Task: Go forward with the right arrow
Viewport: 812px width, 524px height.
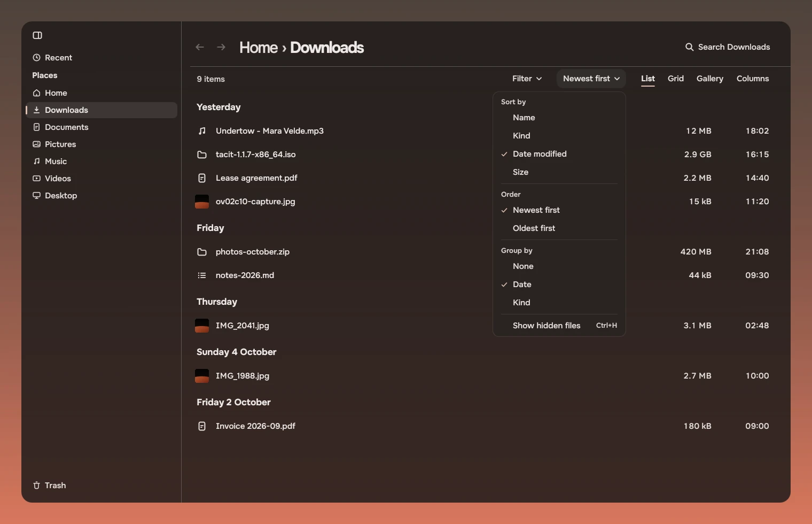Action: [221, 47]
